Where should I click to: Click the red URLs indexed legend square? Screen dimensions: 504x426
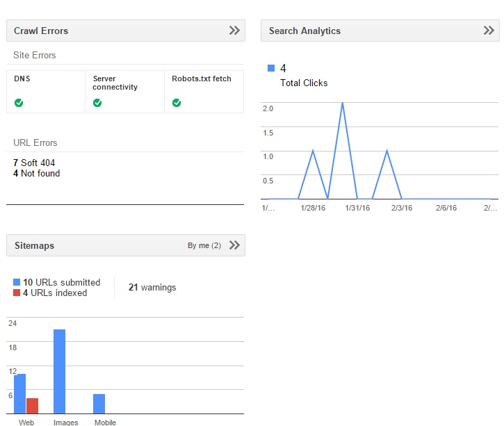[17, 293]
